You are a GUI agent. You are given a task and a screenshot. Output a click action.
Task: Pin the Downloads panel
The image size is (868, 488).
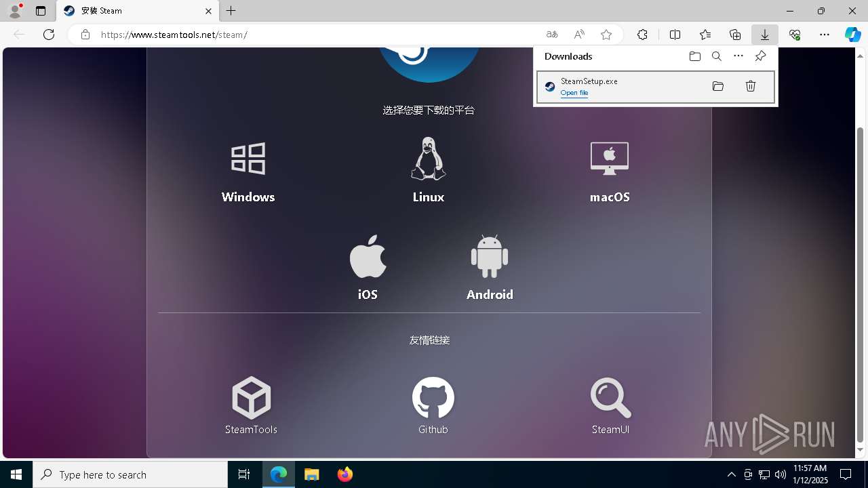point(760,56)
